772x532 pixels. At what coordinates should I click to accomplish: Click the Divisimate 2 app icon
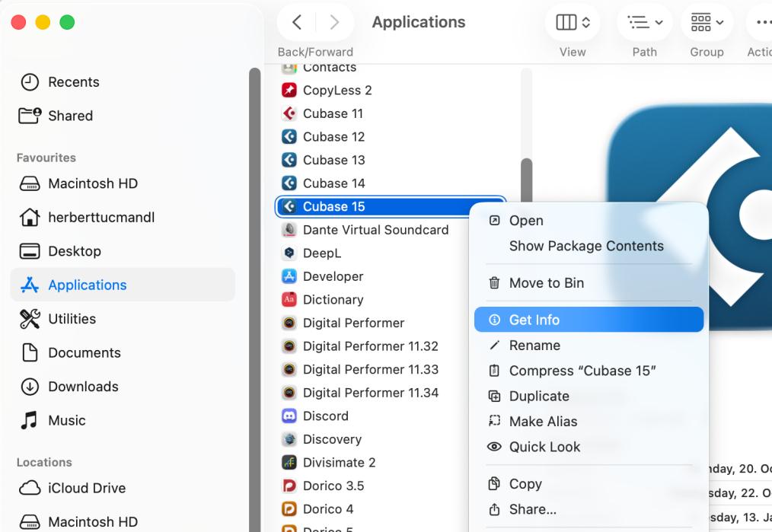289,463
